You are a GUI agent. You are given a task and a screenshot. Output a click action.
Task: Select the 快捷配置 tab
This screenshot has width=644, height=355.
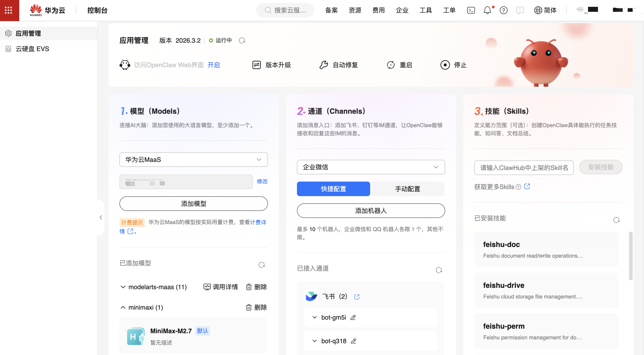[333, 189]
